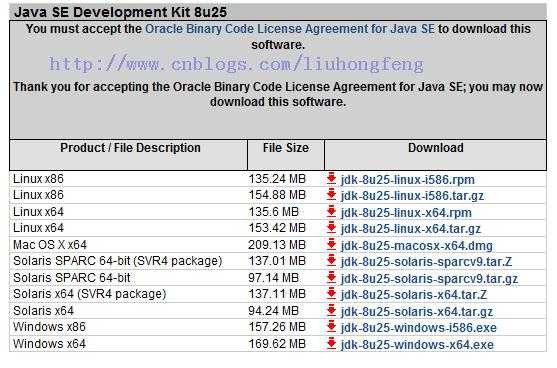Image resolution: width=557 pixels, height=368 pixels.
Task: Click the 169.62 MB file size
Action: (x=277, y=344)
